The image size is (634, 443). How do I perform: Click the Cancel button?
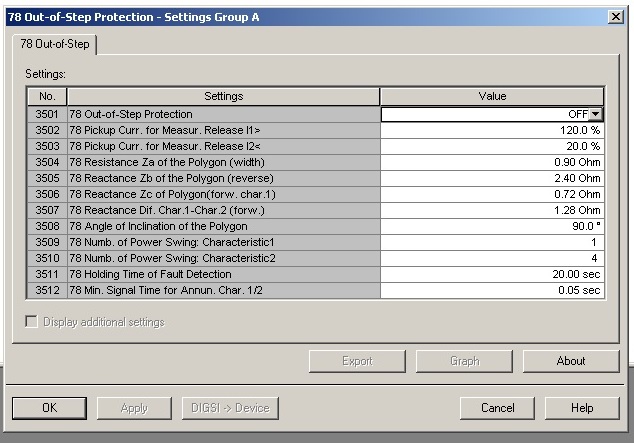click(x=497, y=408)
